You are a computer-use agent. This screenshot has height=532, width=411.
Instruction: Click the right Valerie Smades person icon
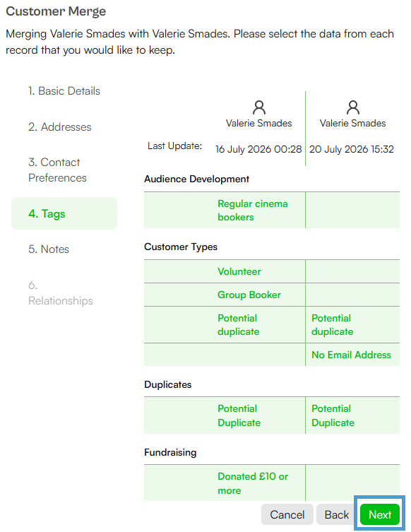(352, 107)
